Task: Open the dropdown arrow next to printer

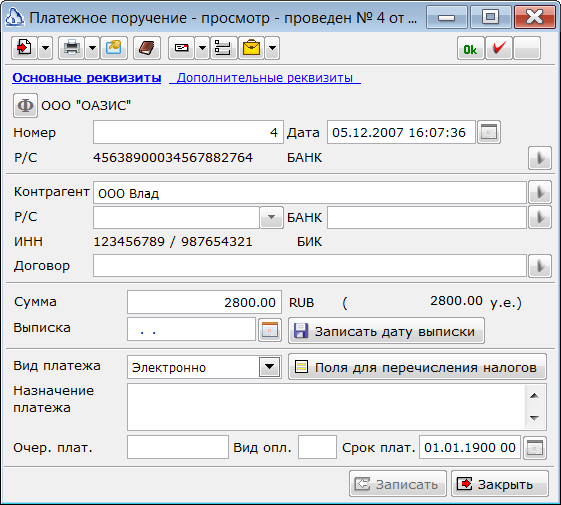Action: [x=92, y=48]
